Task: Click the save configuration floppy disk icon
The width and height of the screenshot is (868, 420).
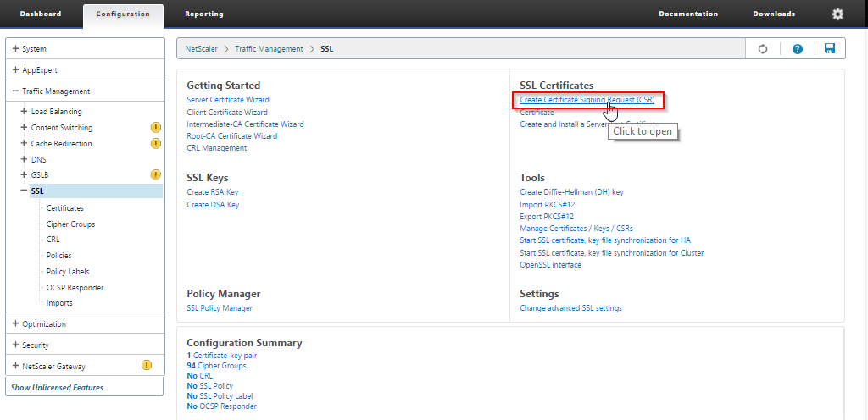Action: point(829,49)
